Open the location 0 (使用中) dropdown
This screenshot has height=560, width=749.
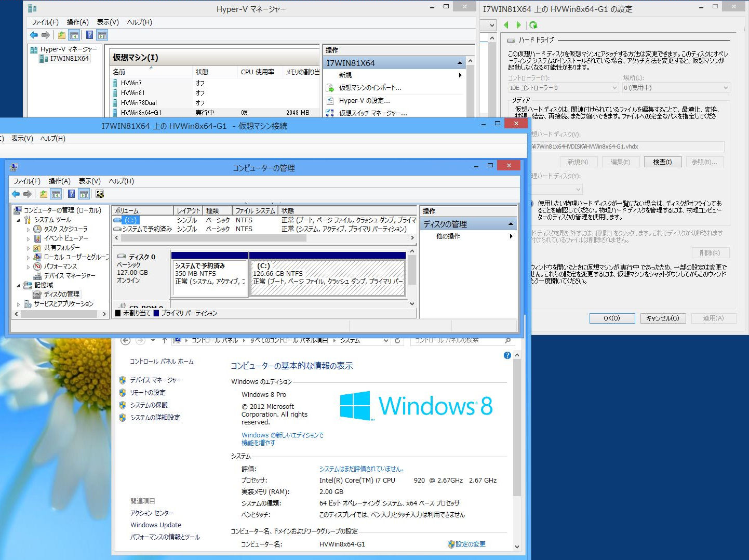676,88
